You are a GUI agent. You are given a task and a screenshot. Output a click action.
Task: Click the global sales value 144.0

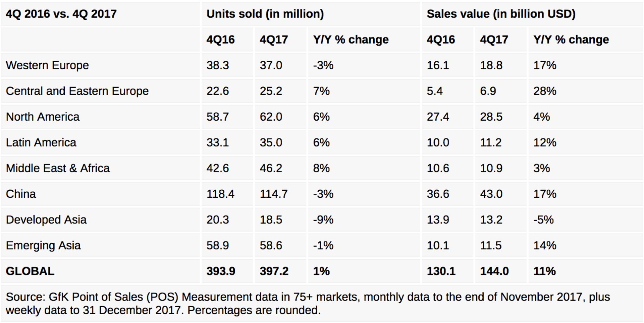[494, 271]
